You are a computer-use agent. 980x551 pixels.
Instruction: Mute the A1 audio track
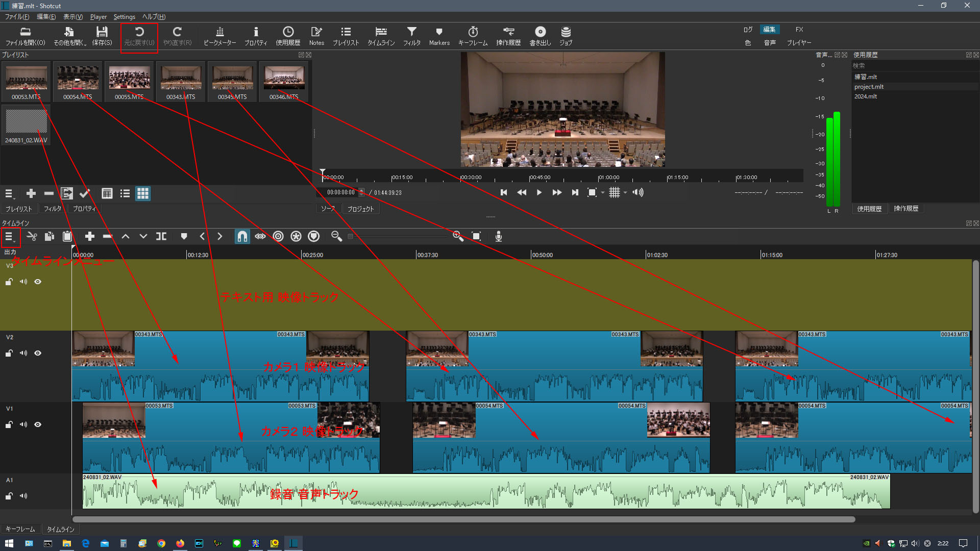tap(23, 496)
